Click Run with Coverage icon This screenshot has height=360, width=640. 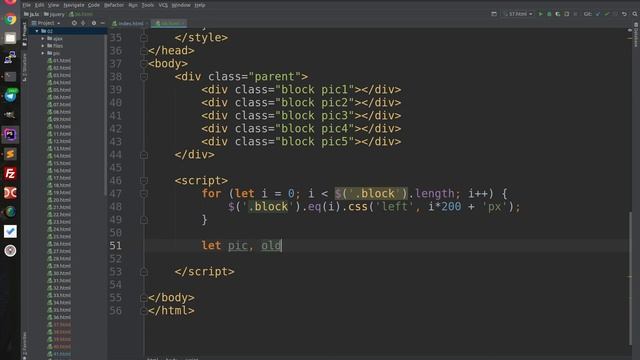pos(558,14)
